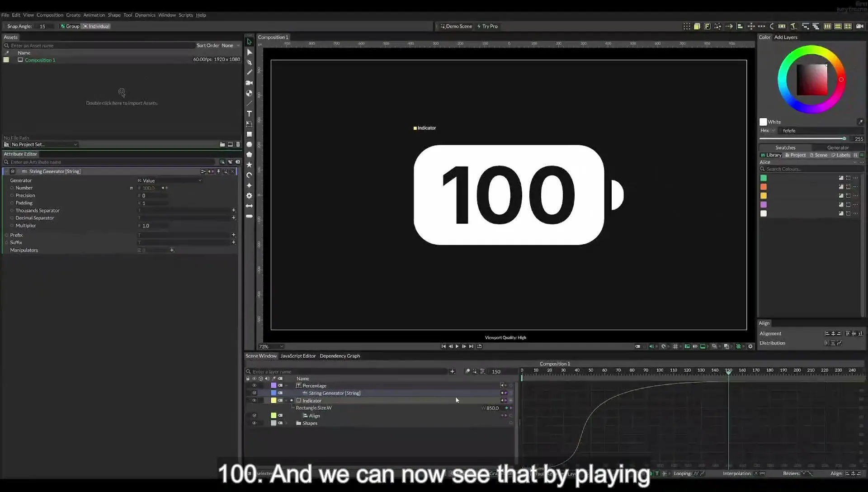868x492 pixels.
Task: Click the Try Pro button
Action: coord(487,26)
